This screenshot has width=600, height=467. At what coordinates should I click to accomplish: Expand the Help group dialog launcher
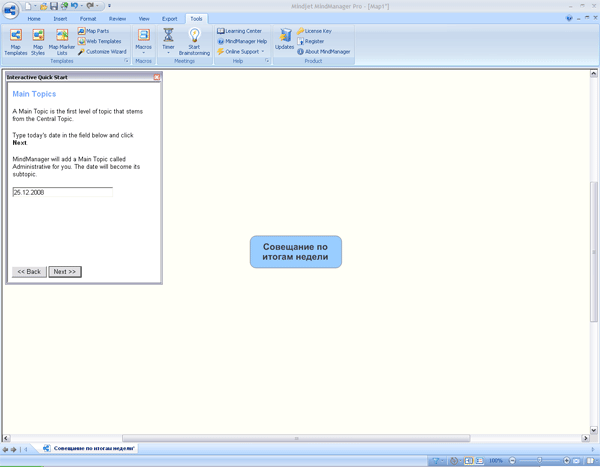pos(267,61)
